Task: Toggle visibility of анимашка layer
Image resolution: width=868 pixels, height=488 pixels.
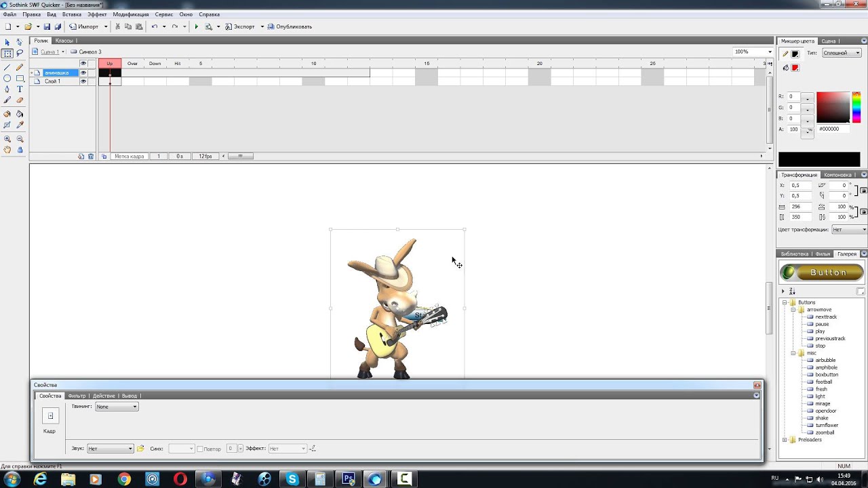Action: [83, 73]
